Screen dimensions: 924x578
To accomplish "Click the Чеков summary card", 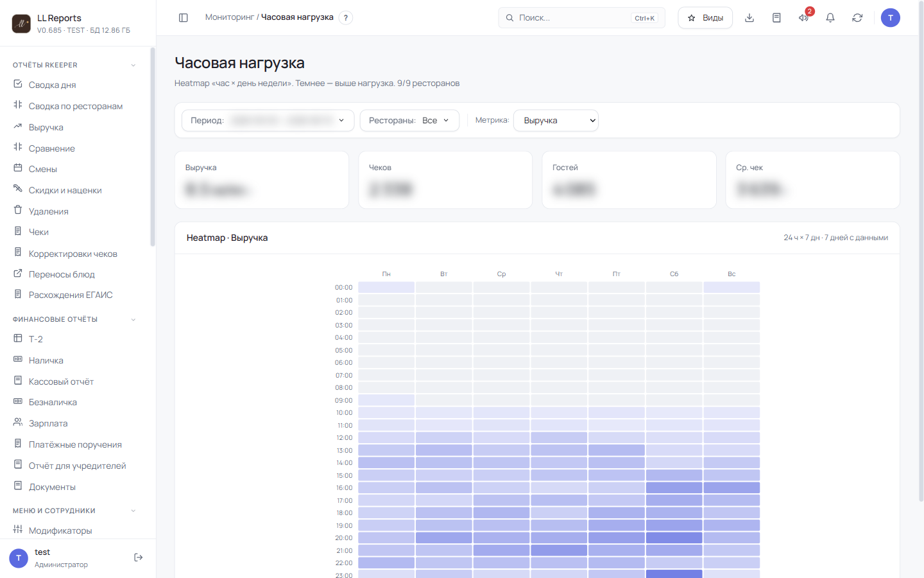I will (x=445, y=180).
